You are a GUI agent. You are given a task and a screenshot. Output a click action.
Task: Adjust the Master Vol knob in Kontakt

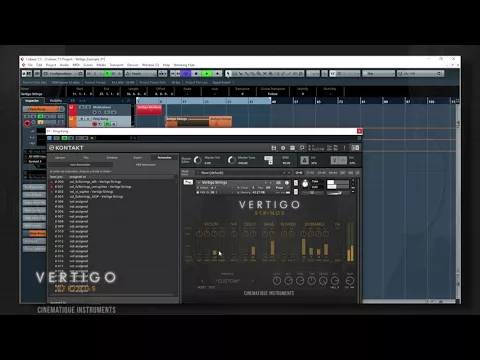[x=198, y=160]
